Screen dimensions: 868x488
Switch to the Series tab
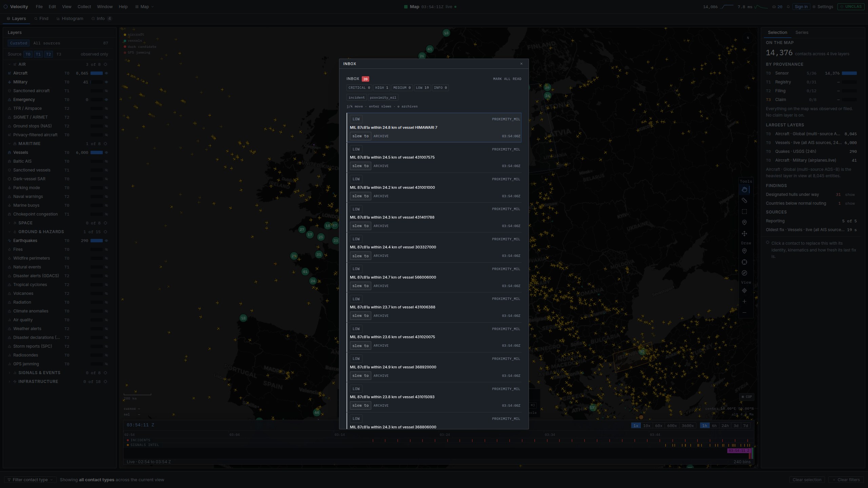pos(802,33)
